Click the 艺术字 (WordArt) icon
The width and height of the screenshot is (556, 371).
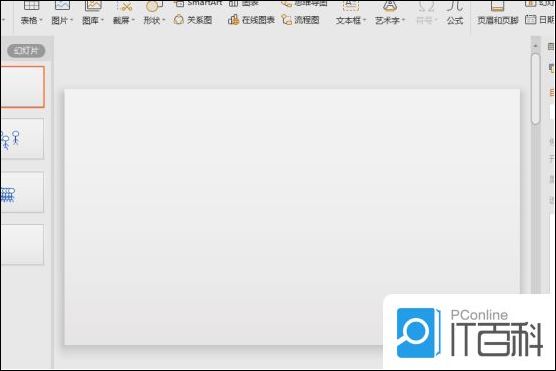390,5
